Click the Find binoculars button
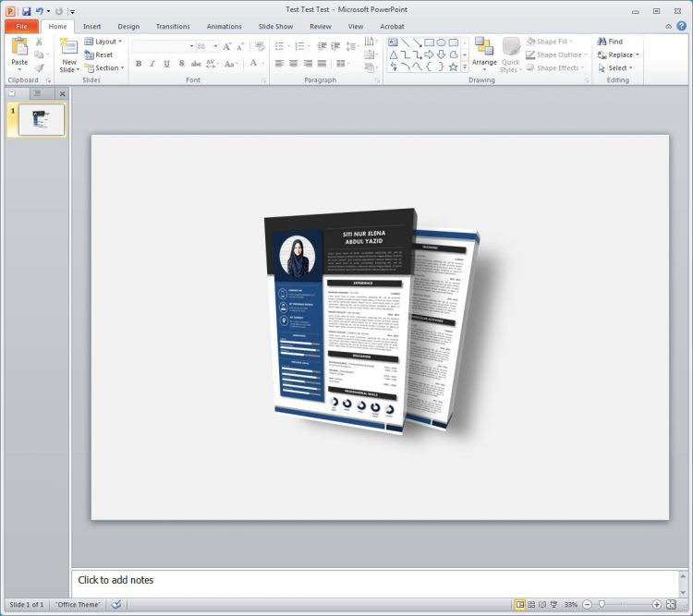The width and height of the screenshot is (693, 616). pyautogui.click(x=610, y=42)
